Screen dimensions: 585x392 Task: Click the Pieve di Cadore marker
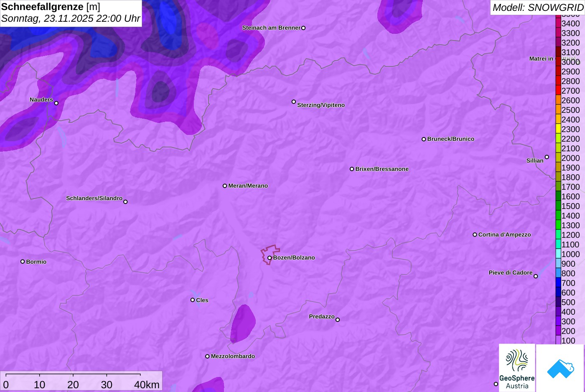point(536,276)
